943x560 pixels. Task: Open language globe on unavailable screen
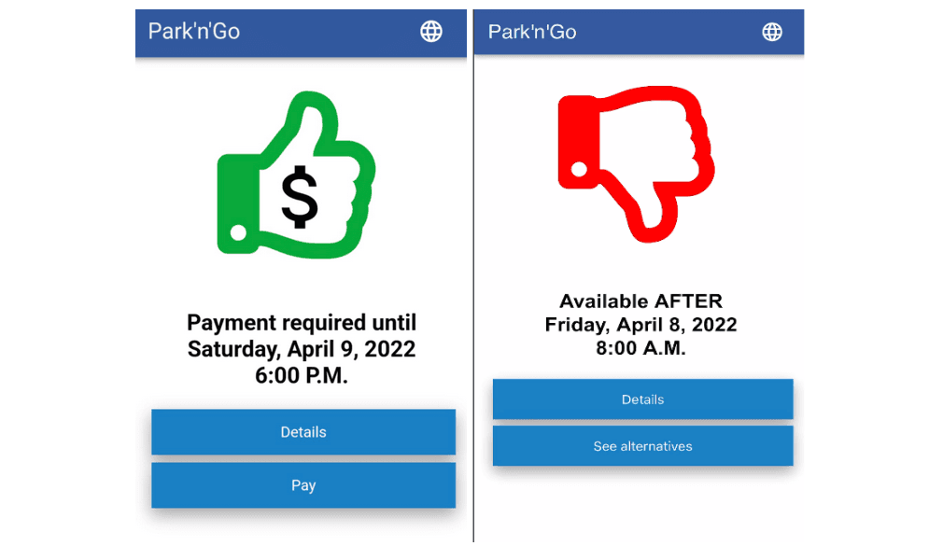pyautogui.click(x=771, y=32)
